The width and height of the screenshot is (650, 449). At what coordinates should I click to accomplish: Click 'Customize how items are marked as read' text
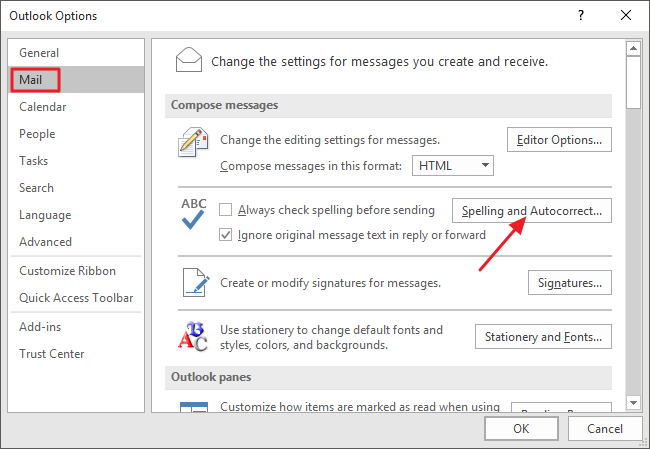(360, 406)
